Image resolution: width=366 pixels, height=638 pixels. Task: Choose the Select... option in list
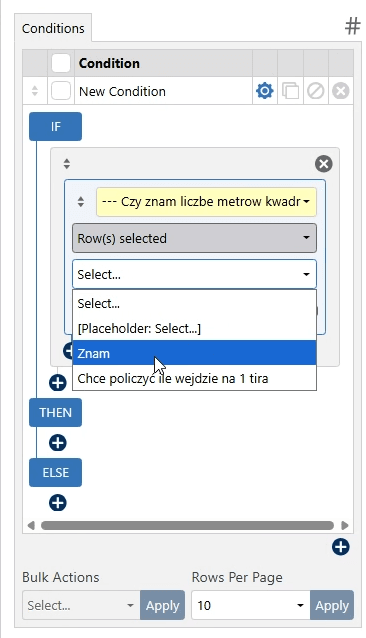point(194,304)
